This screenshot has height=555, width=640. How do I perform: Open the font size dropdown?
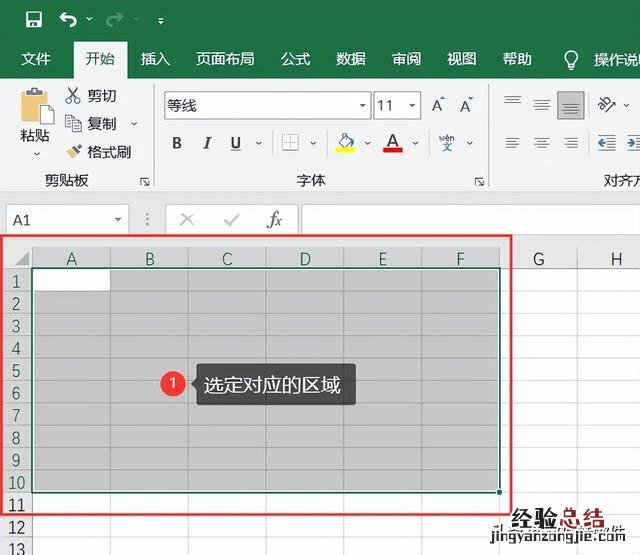[413, 106]
